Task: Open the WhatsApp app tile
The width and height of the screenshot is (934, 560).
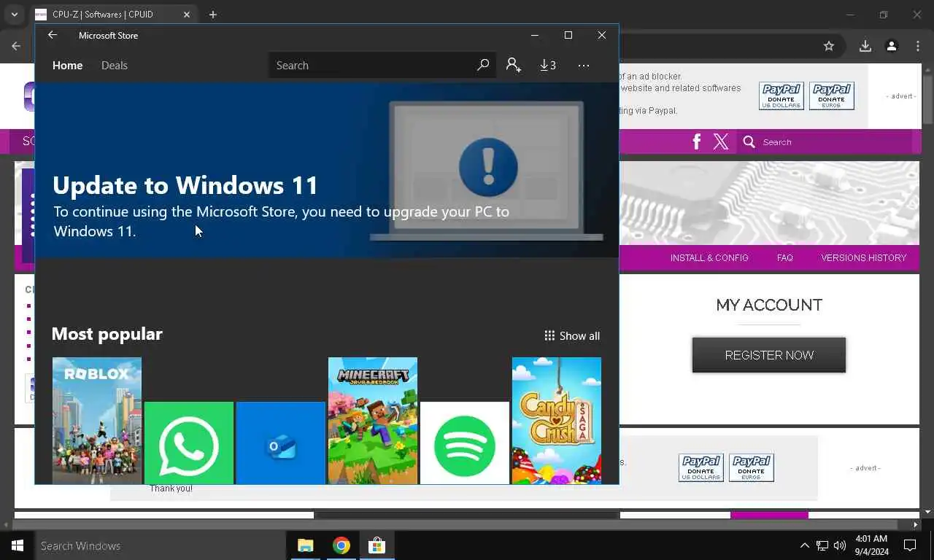Action: 189,443
